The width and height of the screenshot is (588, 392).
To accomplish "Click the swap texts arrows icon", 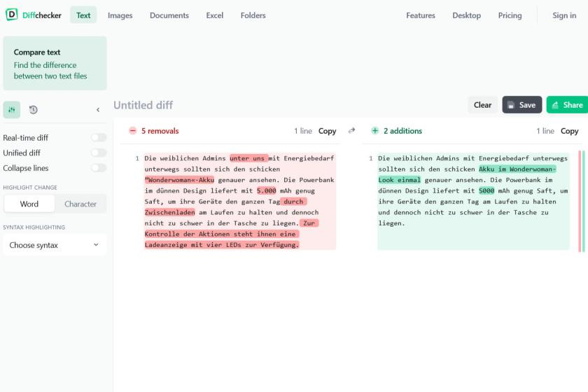I will 351,130.
